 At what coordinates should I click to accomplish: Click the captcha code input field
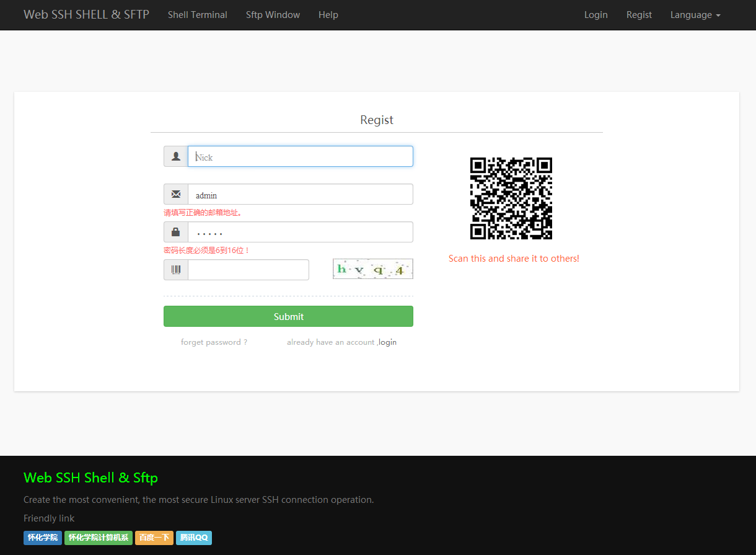tap(248, 270)
